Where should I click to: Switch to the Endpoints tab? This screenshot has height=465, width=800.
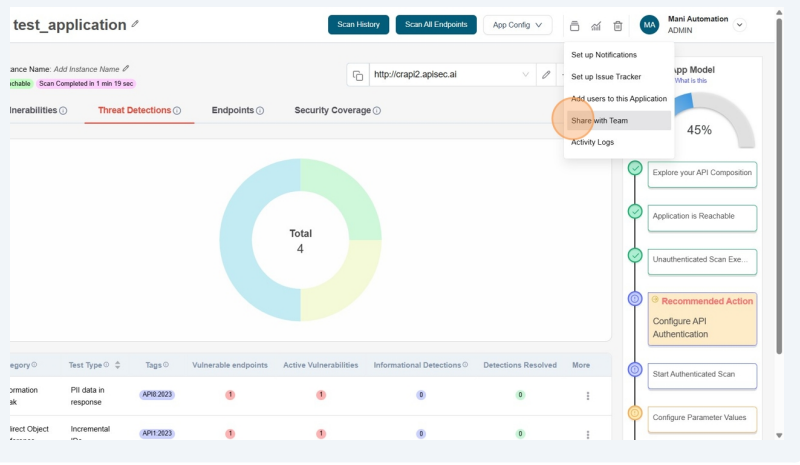[x=232, y=110]
